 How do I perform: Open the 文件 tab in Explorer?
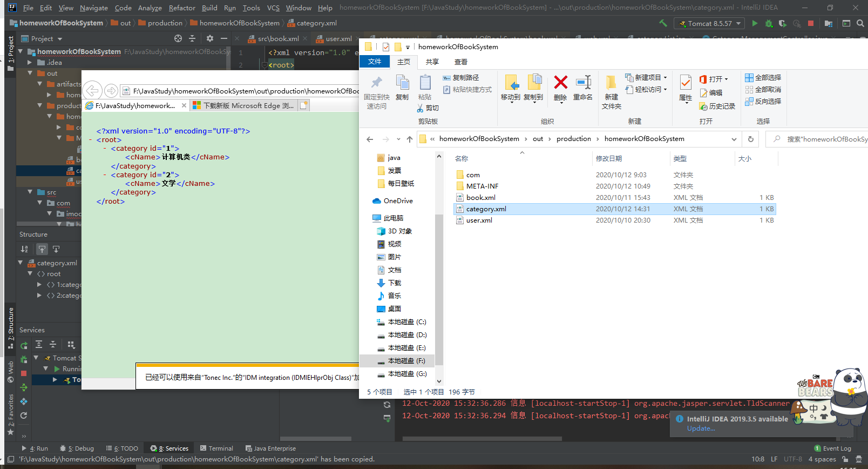click(x=375, y=62)
